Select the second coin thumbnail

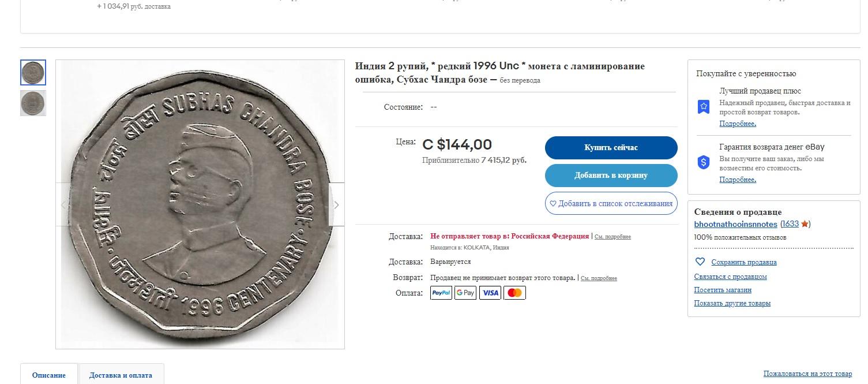point(33,103)
